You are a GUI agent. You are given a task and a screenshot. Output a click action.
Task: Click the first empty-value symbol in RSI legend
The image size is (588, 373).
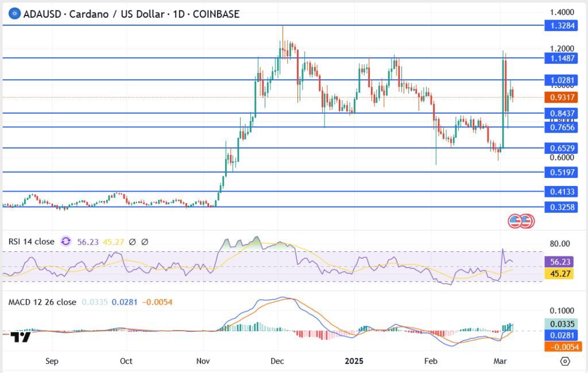point(131,242)
